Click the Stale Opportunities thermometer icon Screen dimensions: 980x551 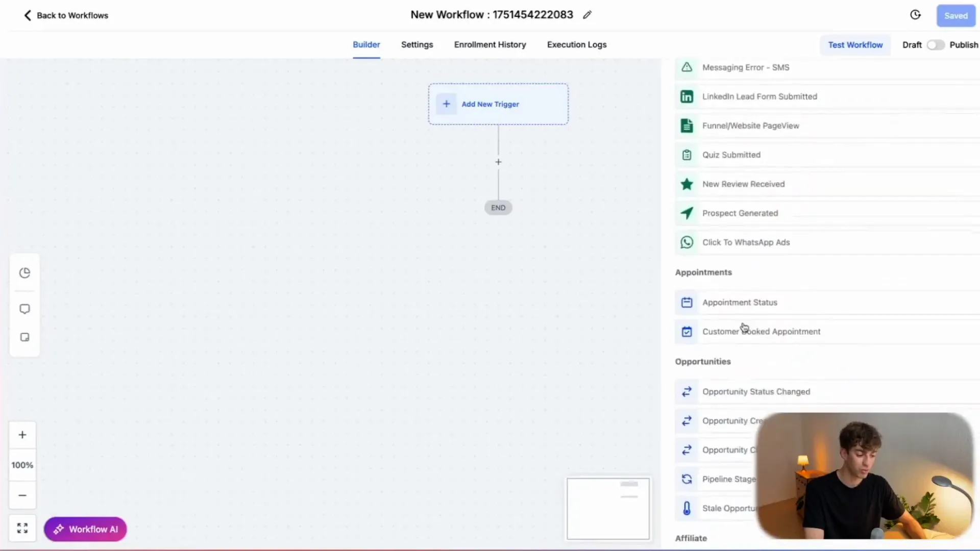tap(687, 509)
